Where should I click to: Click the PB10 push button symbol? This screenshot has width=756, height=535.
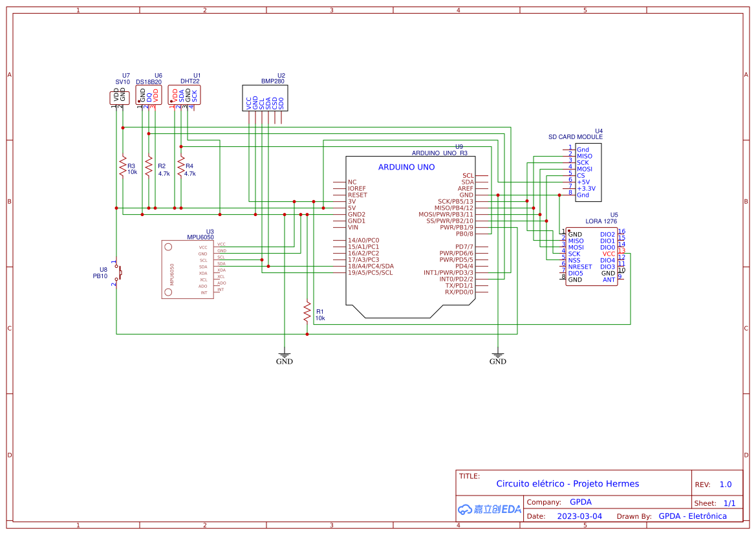pos(118,272)
